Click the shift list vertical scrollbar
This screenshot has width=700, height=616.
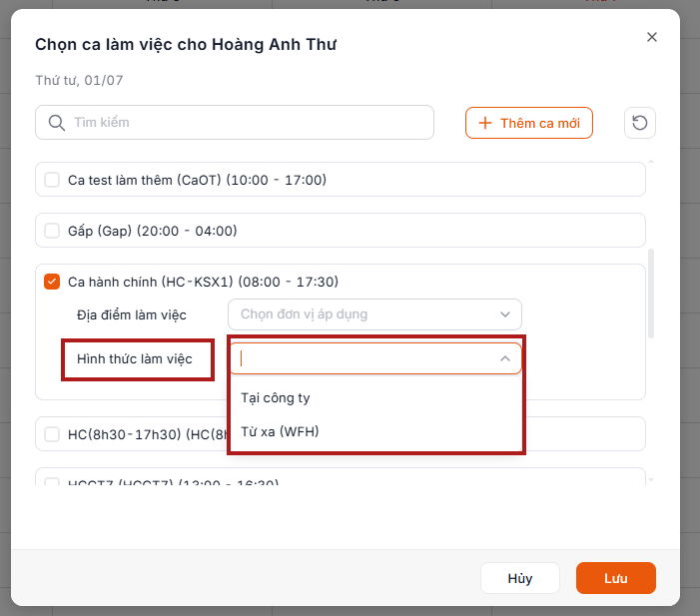pos(651,294)
